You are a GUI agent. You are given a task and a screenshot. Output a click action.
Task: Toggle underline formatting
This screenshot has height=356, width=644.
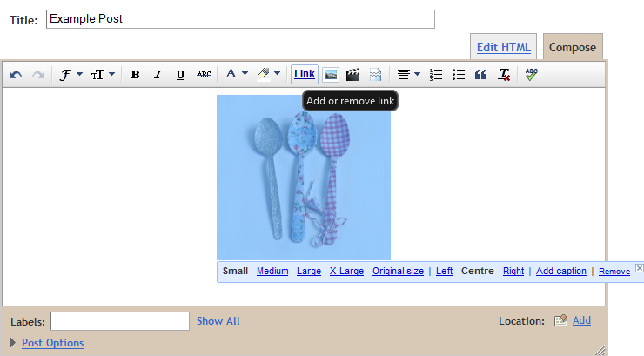[x=180, y=75]
